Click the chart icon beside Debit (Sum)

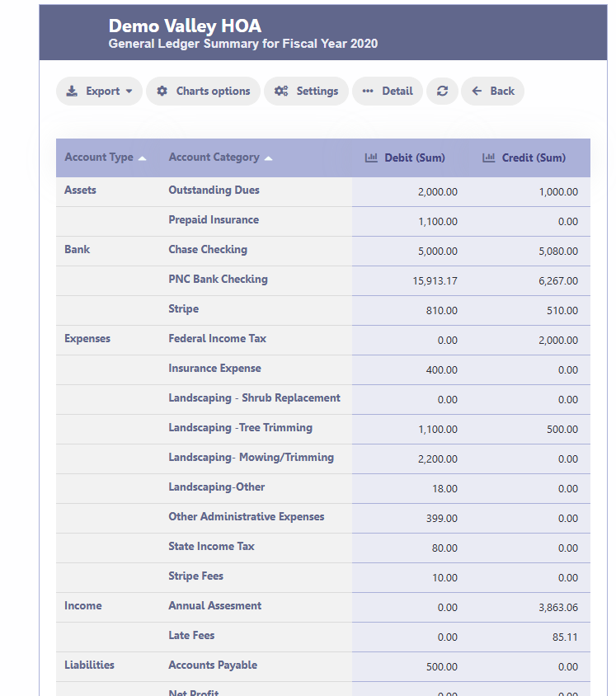click(371, 158)
